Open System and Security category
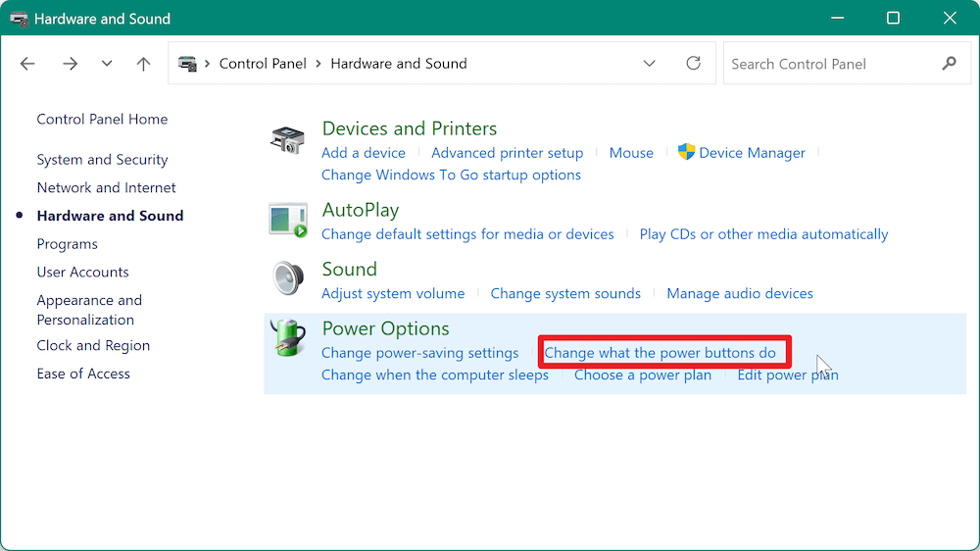 click(x=102, y=160)
